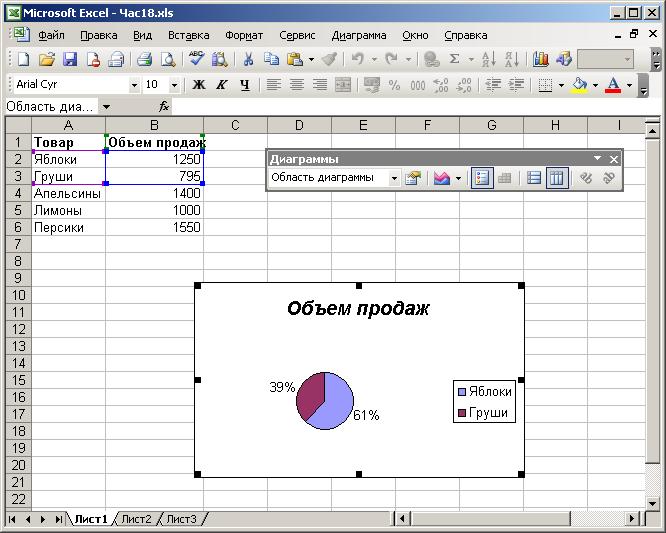Open a file with the Open folder icon
Screen dimensions: 666x533
47,59
